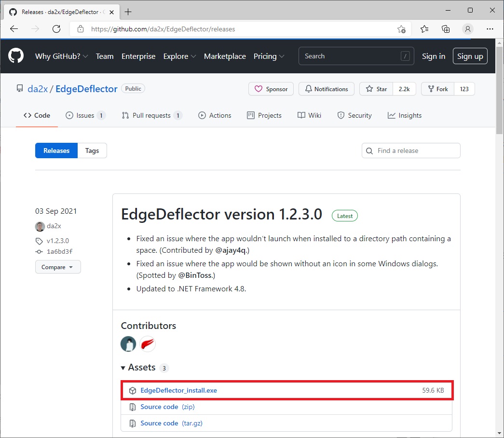Expand the Why GitHub? menu
The width and height of the screenshot is (504, 438).
(61, 56)
